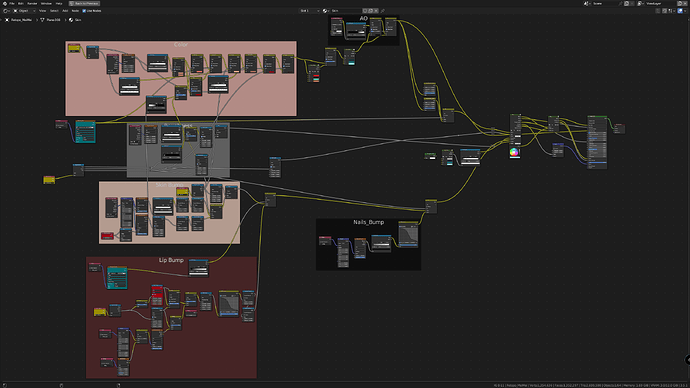This screenshot has width=690, height=388.
Task: Open the File menu
Action: coord(12,3)
